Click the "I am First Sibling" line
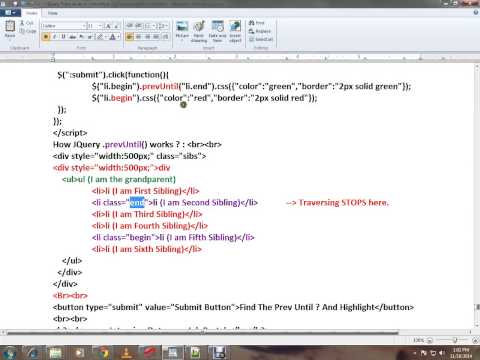 coord(146,191)
